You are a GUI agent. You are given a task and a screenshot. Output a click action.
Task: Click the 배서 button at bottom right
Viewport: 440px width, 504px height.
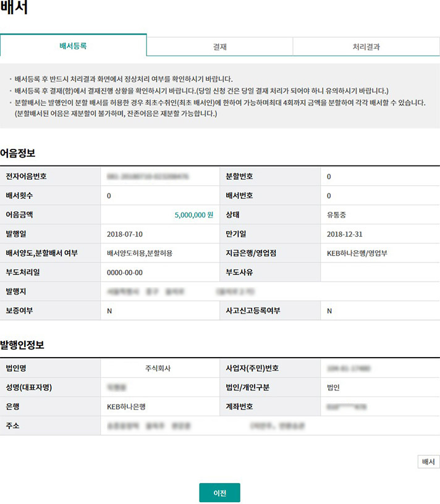tap(428, 461)
